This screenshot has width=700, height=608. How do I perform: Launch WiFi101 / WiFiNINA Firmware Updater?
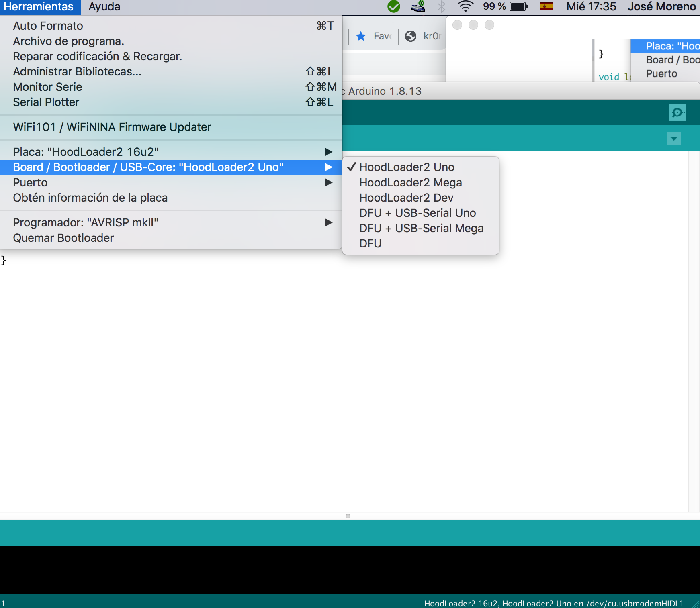[x=171, y=127]
